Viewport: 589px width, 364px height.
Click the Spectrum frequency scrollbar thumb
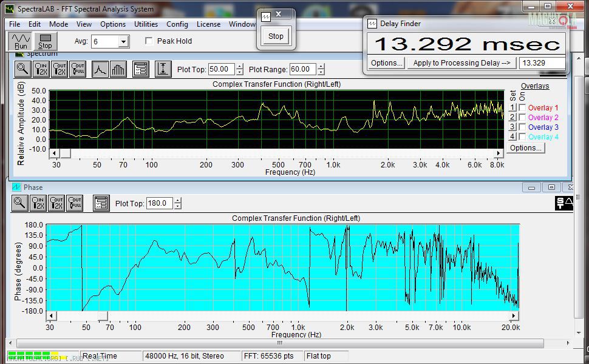point(66,153)
